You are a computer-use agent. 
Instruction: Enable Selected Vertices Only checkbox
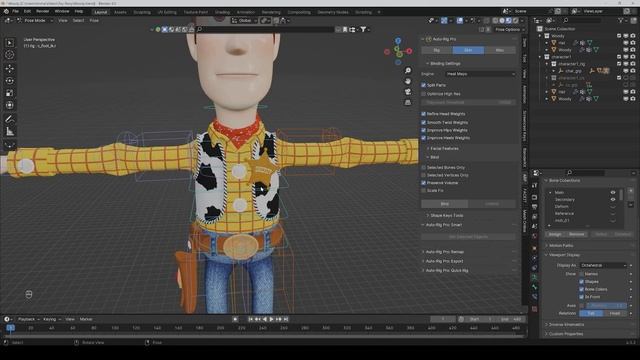424,175
